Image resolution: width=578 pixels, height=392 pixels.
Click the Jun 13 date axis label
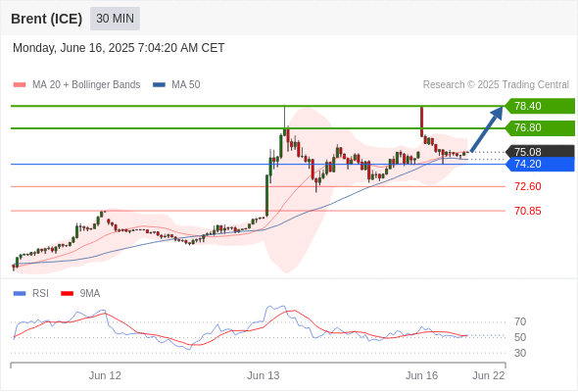(264, 375)
